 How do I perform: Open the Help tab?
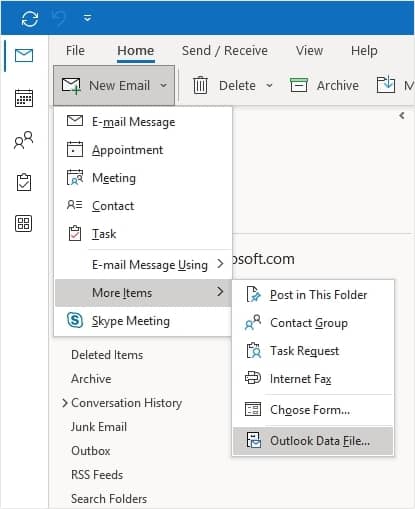pyautogui.click(x=364, y=51)
